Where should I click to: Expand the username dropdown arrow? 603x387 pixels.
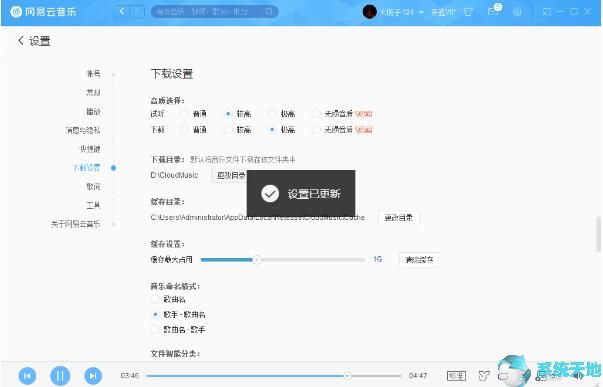421,12
